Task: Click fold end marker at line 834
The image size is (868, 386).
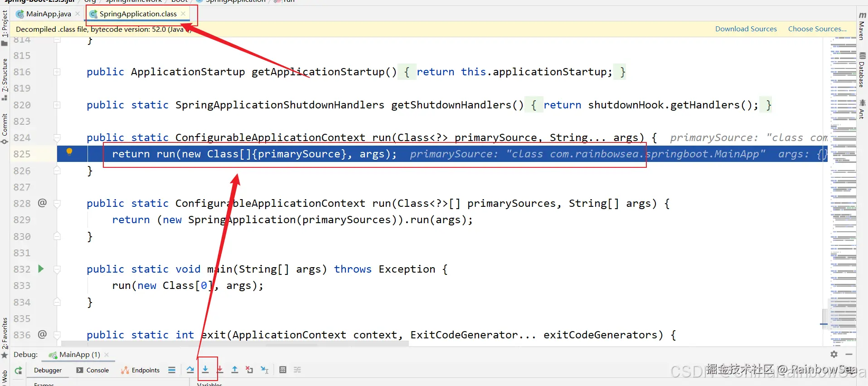Action: [x=57, y=302]
